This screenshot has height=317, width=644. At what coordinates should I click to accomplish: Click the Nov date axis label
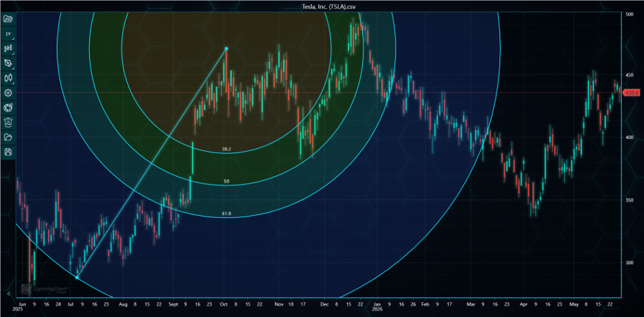point(279,305)
